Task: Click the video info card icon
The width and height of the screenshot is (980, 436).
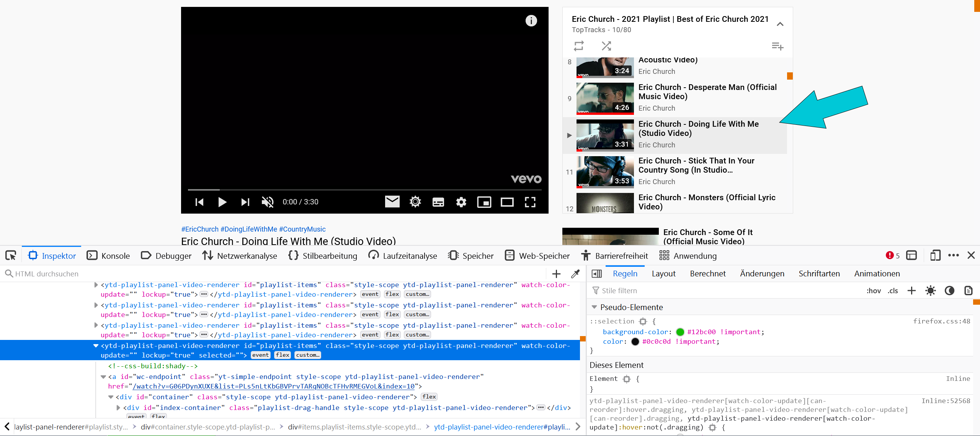Action: pyautogui.click(x=531, y=21)
